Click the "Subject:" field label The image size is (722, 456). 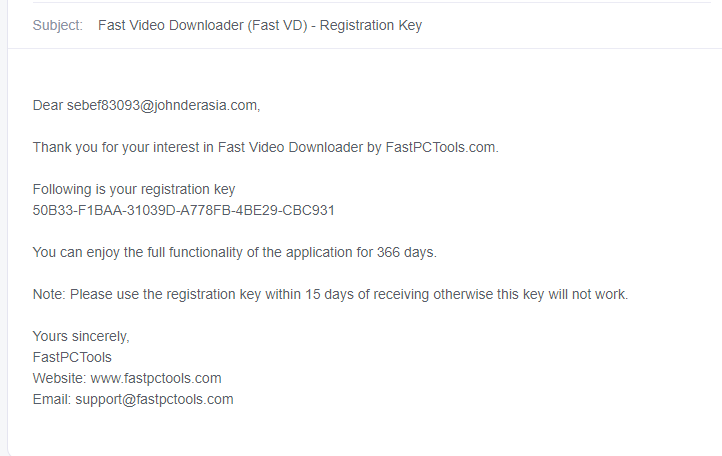[58, 25]
